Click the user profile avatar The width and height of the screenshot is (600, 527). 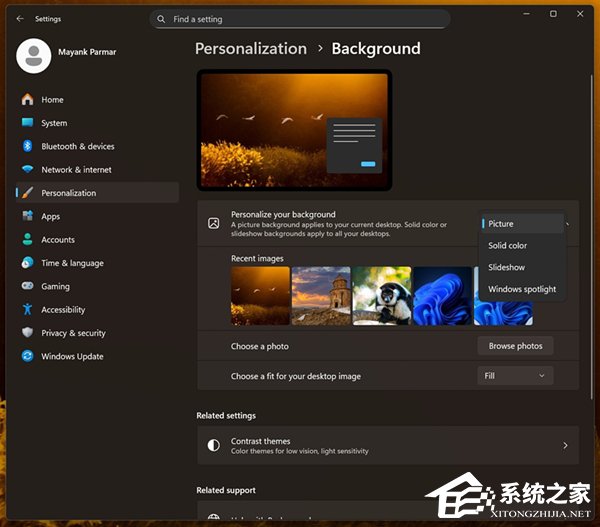[34, 55]
